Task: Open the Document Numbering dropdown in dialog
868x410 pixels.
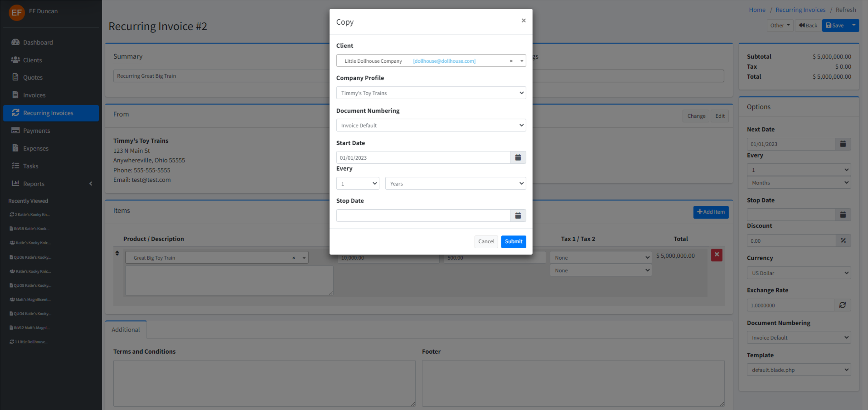Action: (431, 125)
